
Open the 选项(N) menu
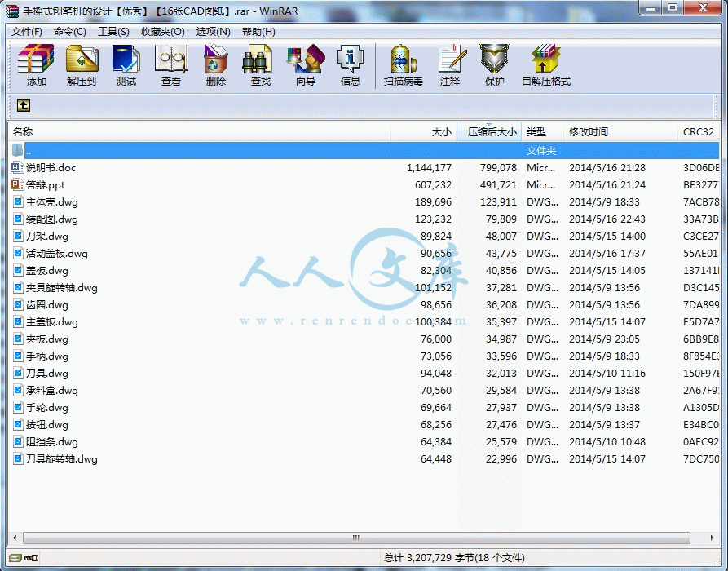(213, 32)
